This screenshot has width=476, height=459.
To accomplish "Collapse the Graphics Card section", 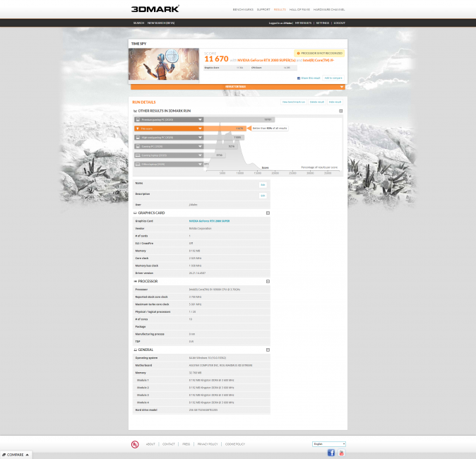I will coord(268,213).
